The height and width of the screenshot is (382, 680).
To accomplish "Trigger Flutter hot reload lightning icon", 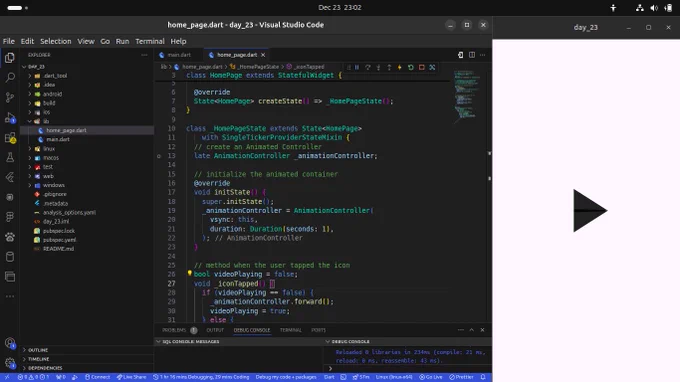I will (x=399, y=67).
